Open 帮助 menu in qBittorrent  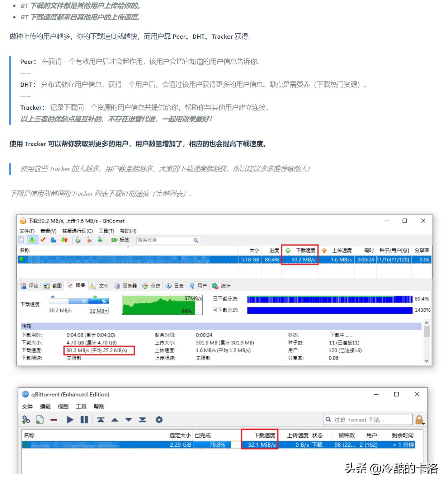(x=99, y=407)
